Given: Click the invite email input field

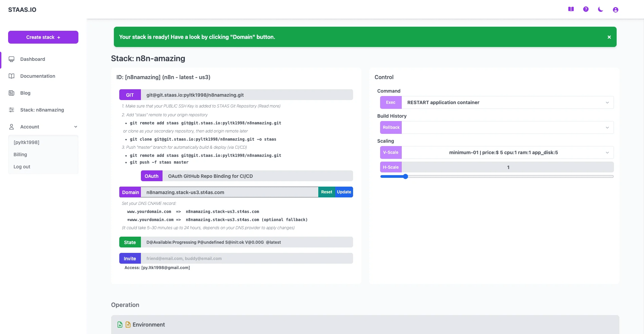Looking at the screenshot, I should 247,259.
